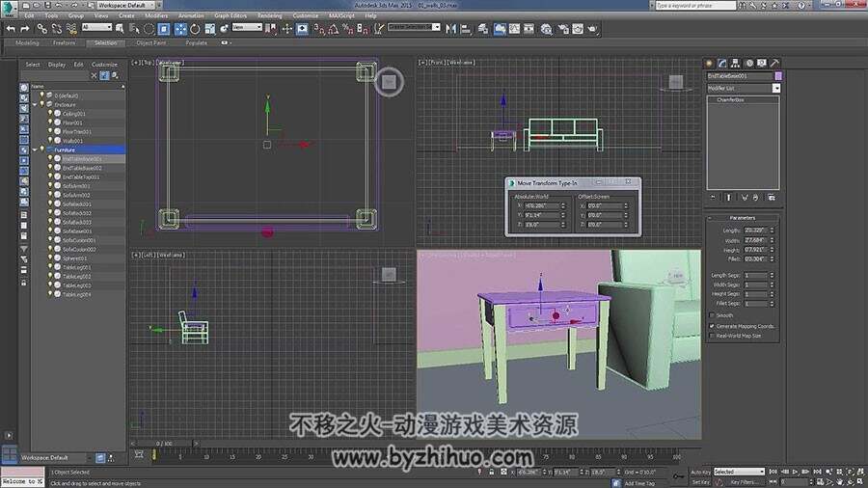Viewport: 868px width, 488px height.
Task: Click Configure Modifier Sets icon
Action: click(772, 197)
